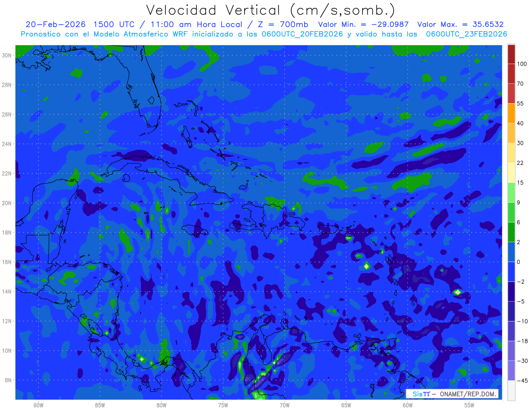Click the 70W longitude label

point(285,406)
